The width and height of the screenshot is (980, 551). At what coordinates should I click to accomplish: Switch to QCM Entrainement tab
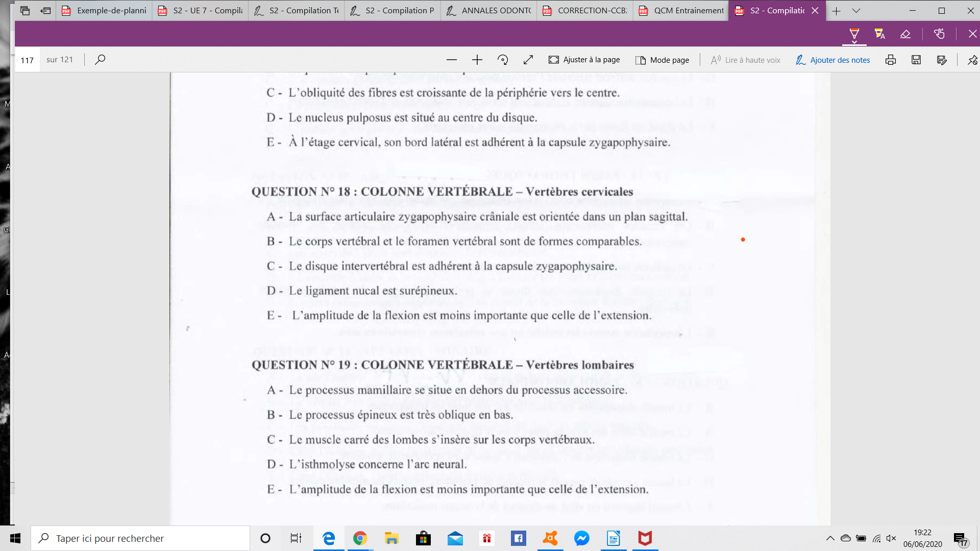coord(681,10)
